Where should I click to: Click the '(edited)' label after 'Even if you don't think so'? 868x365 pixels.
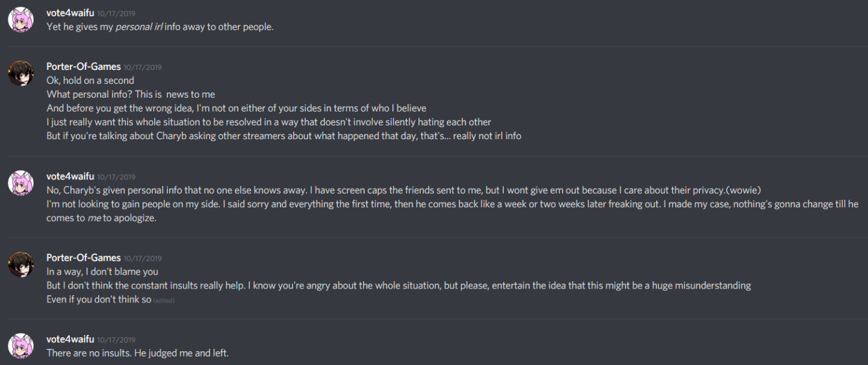(x=164, y=301)
